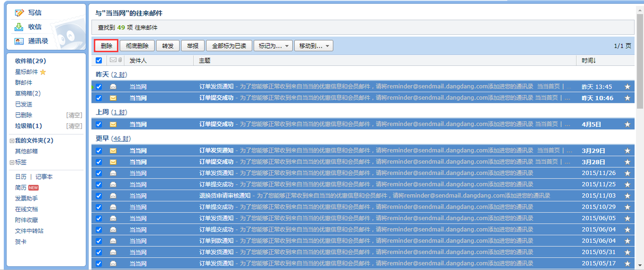Open the 通讯录 contacts icon
The height and width of the screenshot is (270, 644).
pyautogui.click(x=19, y=41)
